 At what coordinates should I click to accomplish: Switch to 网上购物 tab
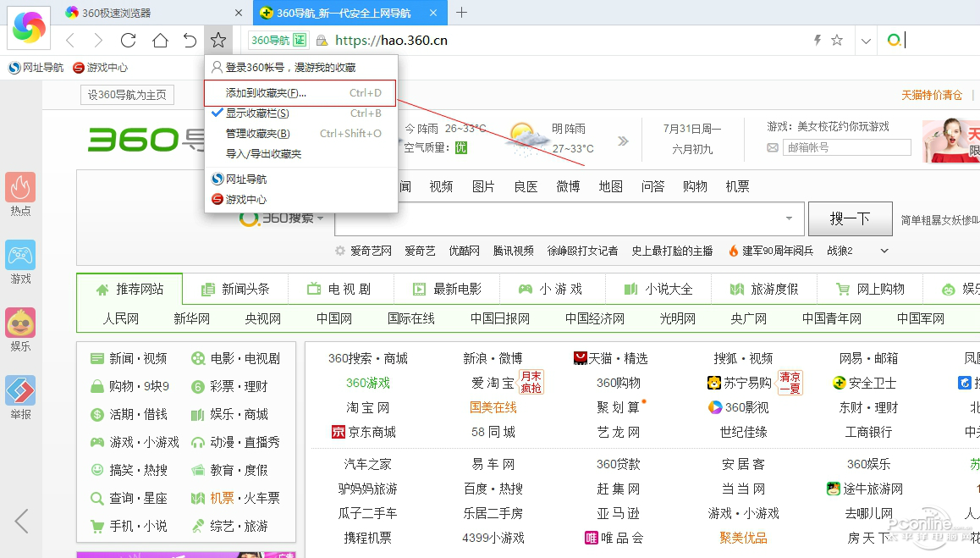pos(870,289)
